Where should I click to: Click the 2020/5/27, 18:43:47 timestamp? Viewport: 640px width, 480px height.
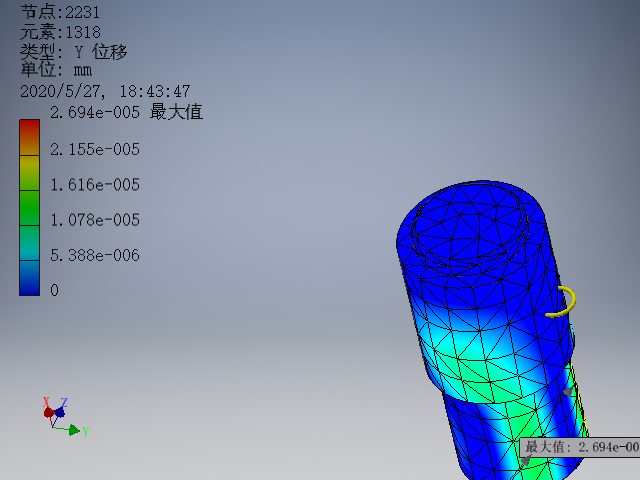105,91
